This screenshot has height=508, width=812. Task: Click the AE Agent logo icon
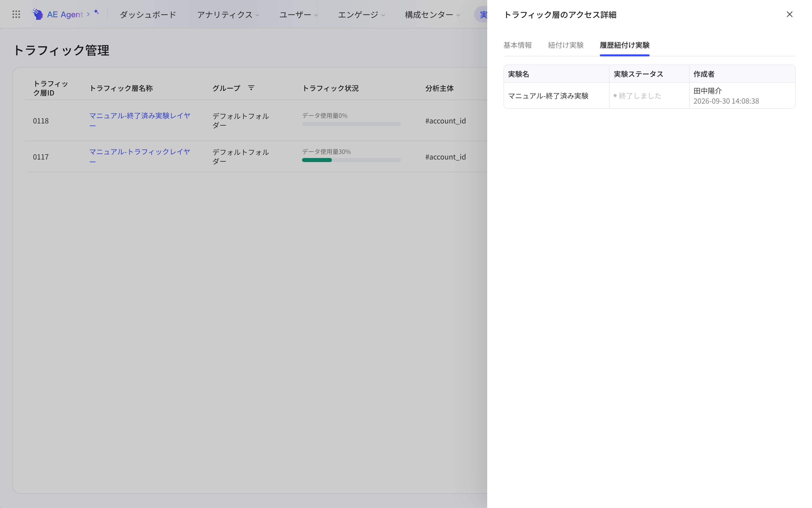(x=38, y=14)
